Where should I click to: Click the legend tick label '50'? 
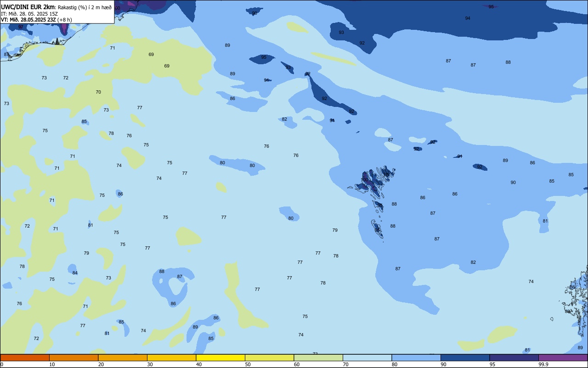coord(248,364)
